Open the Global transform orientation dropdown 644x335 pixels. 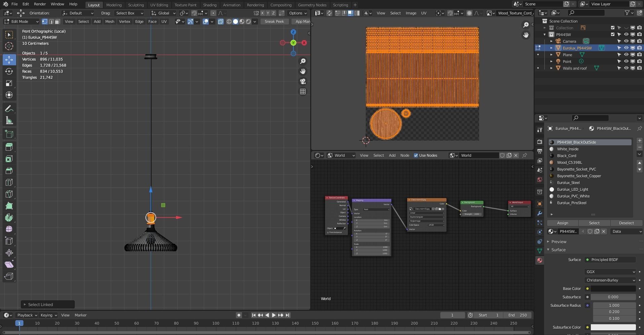[163, 13]
